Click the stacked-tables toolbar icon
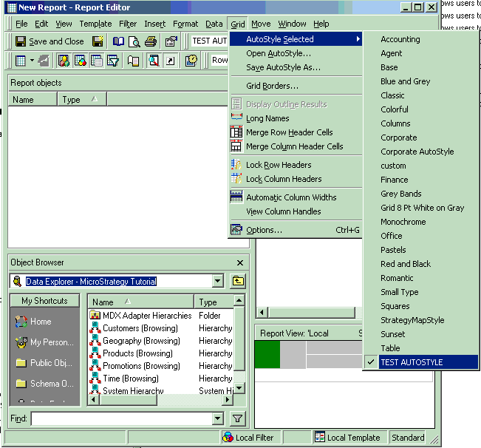This screenshot has width=481, height=448. (96, 61)
